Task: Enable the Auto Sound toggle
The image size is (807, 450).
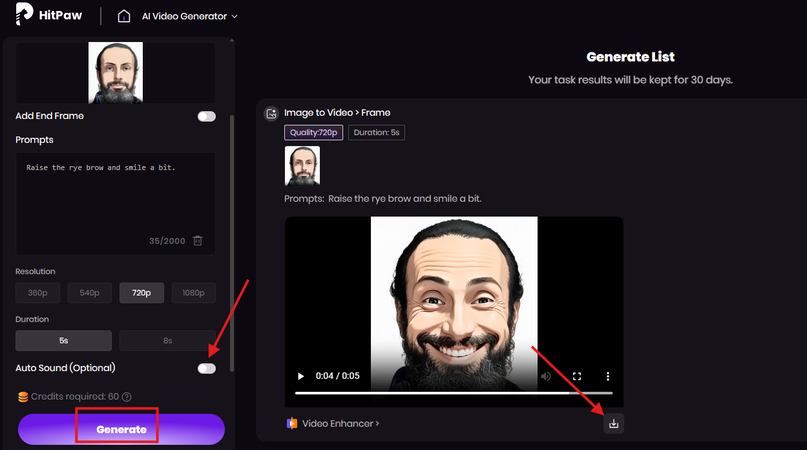Action: [206, 368]
